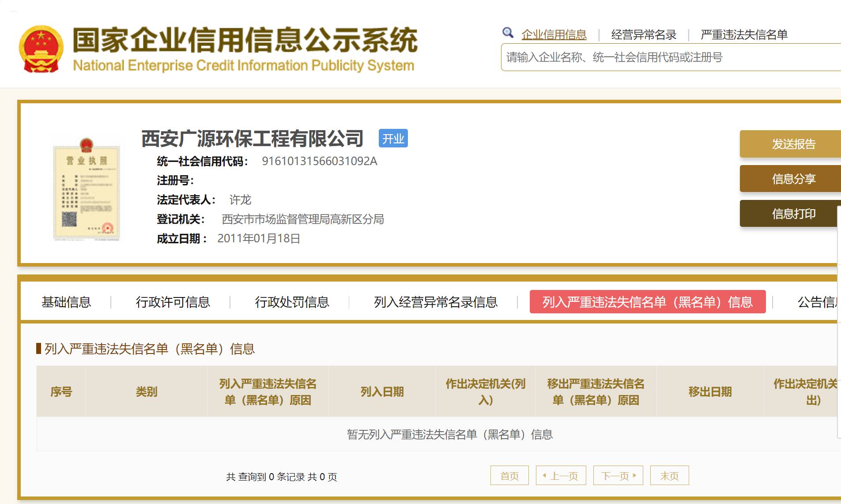The image size is (841, 504).
Task: Click the 移出日期 column header
Action: pos(710,391)
